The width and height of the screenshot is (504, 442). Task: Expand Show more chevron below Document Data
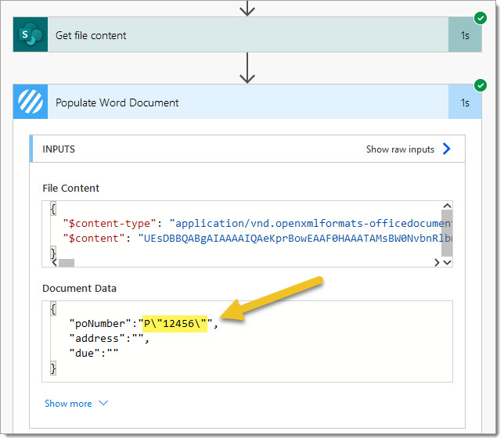(103, 404)
